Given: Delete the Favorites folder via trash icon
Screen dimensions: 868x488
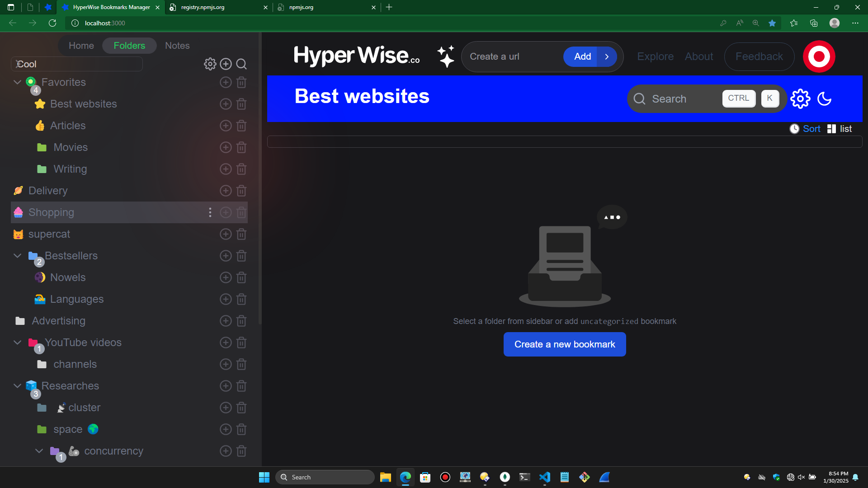Looking at the screenshot, I should point(241,82).
